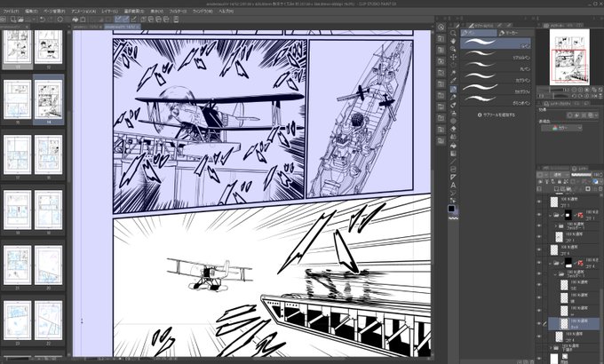
Task: Click the Open file folder toolbar icon
Action: click(x=20, y=20)
